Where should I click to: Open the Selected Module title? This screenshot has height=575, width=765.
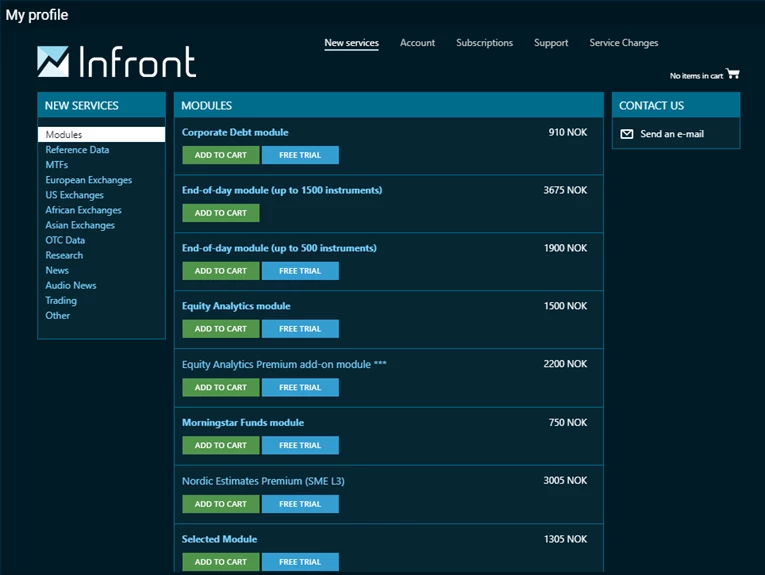(220, 539)
